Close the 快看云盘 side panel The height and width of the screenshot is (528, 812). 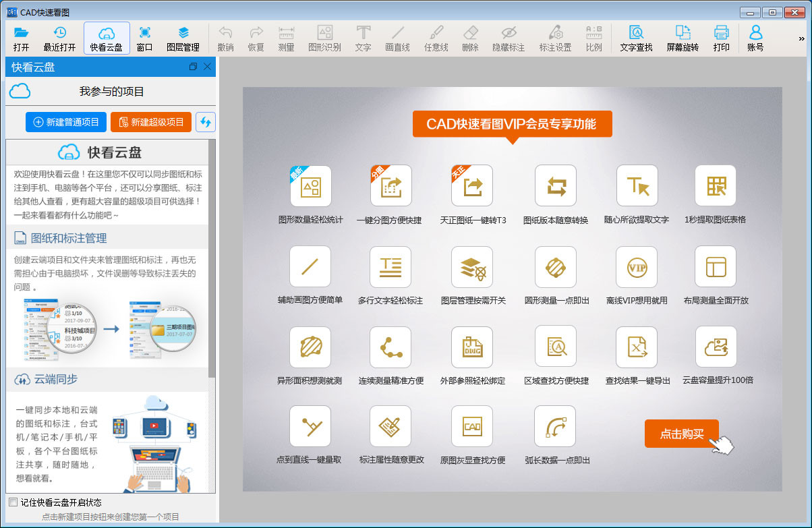pyautogui.click(x=208, y=67)
